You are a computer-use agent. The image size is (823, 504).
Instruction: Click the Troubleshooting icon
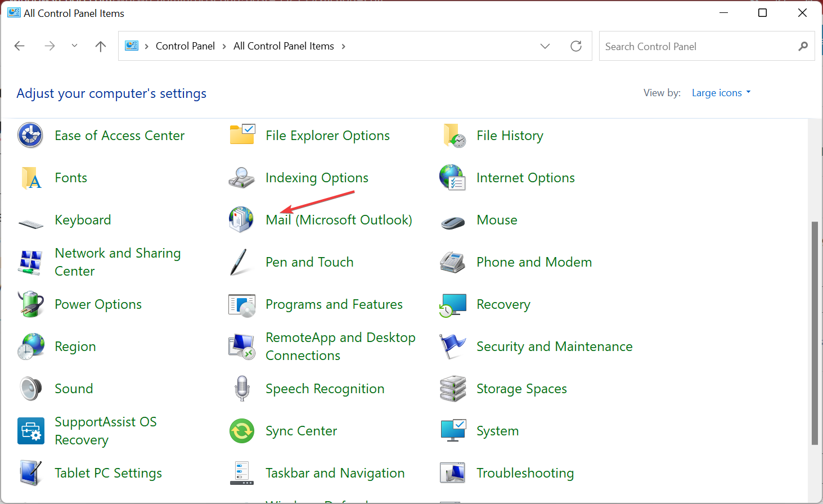[x=453, y=473]
